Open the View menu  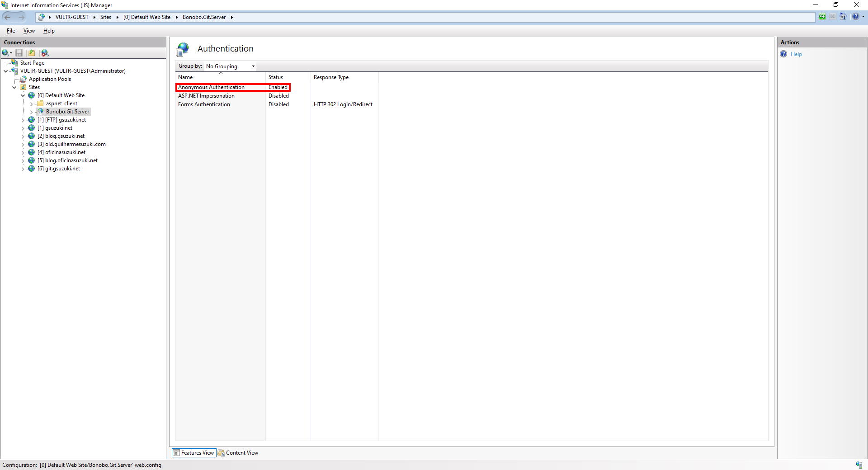[28, 30]
